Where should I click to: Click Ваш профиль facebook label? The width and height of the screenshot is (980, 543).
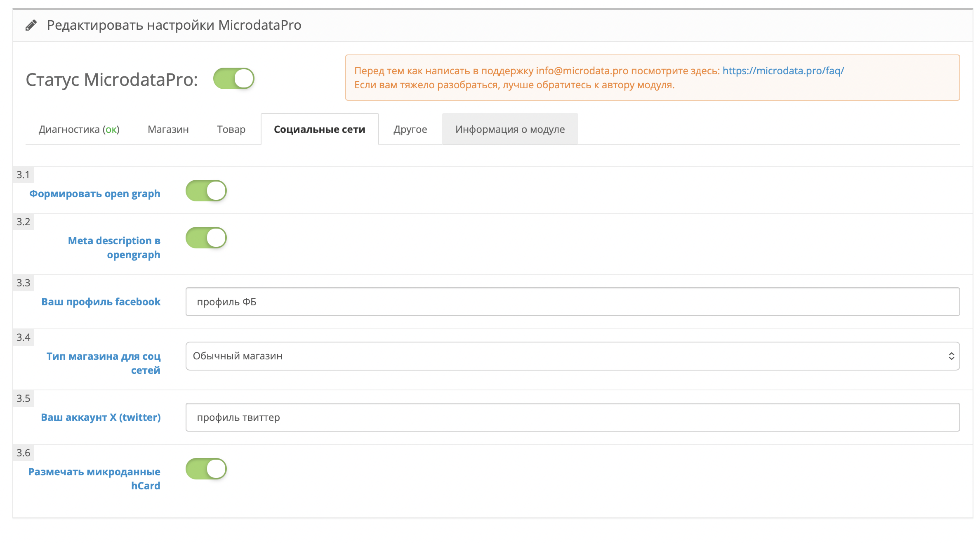click(101, 302)
